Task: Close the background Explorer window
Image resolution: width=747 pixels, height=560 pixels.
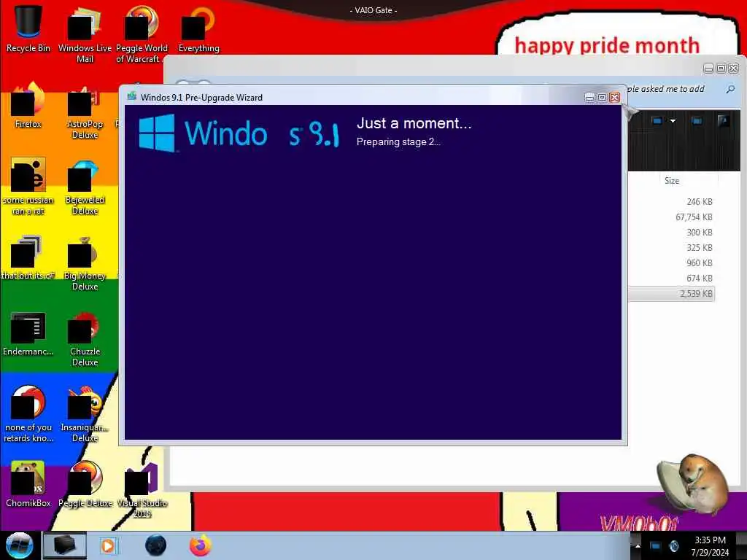Action: [x=734, y=68]
